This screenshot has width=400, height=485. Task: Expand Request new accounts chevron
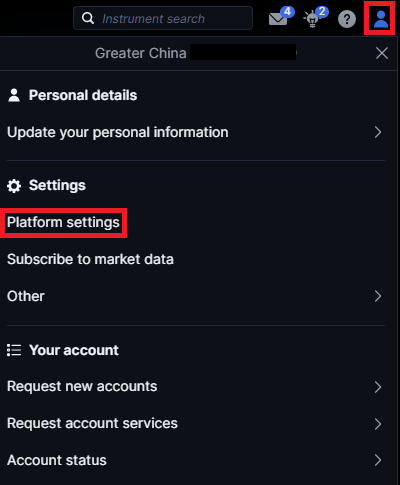tap(378, 387)
